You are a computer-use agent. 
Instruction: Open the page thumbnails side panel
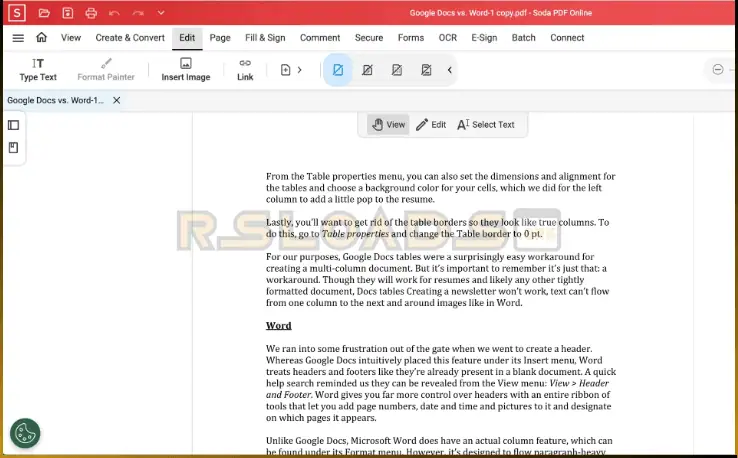14,125
